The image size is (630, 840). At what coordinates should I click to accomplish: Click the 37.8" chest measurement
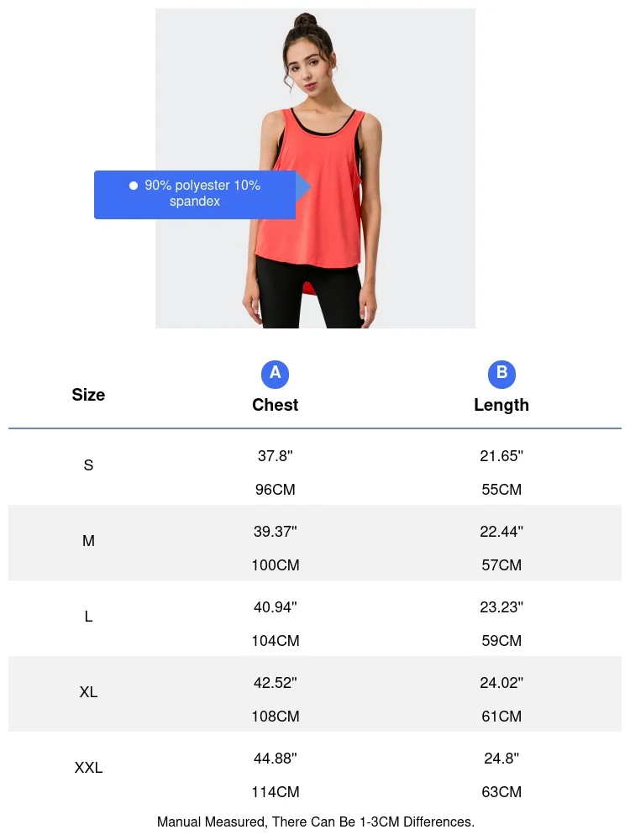[x=275, y=456]
